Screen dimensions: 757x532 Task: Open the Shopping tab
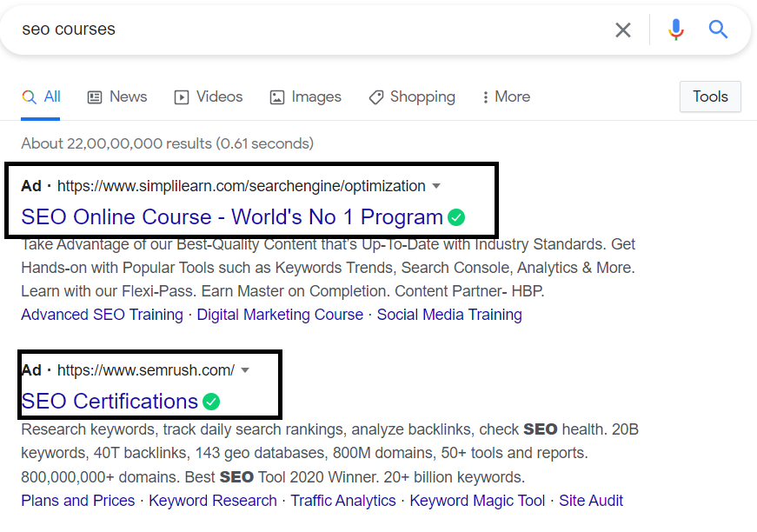coord(412,97)
